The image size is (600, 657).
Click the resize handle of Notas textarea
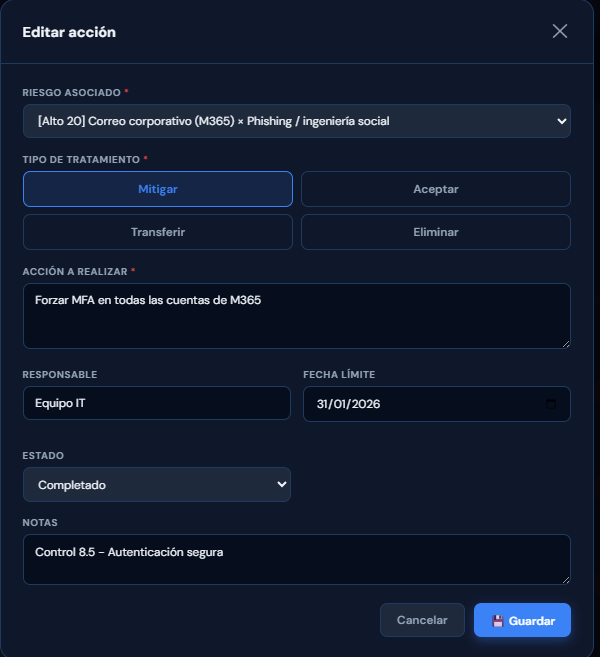(x=566, y=580)
